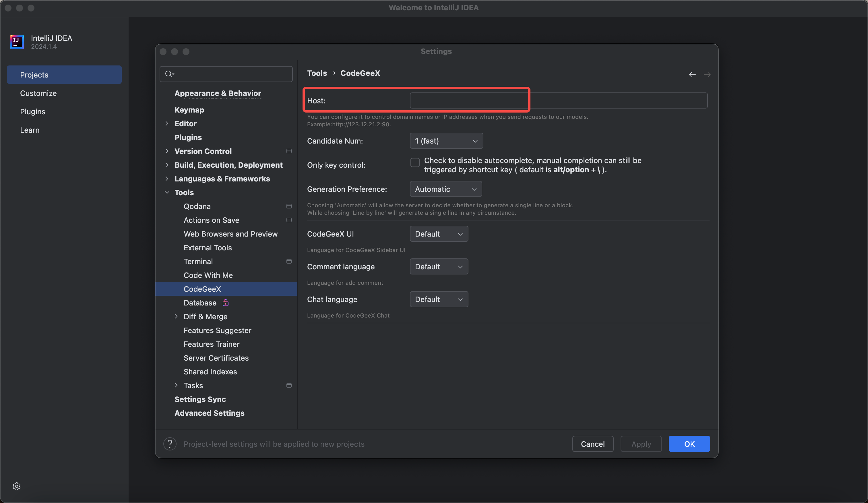Expand Build, Execution, Deployment node
868x503 pixels.
[x=167, y=165]
